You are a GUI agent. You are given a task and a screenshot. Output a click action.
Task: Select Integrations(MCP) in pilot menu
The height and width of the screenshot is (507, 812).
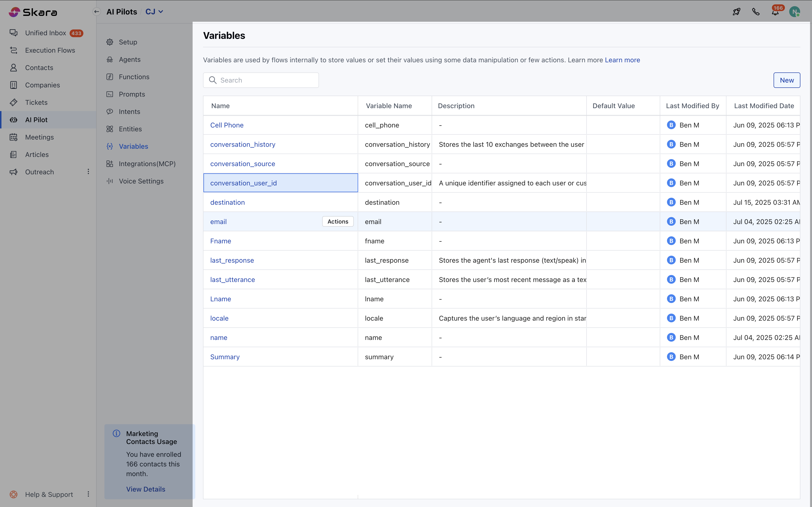[x=147, y=164]
